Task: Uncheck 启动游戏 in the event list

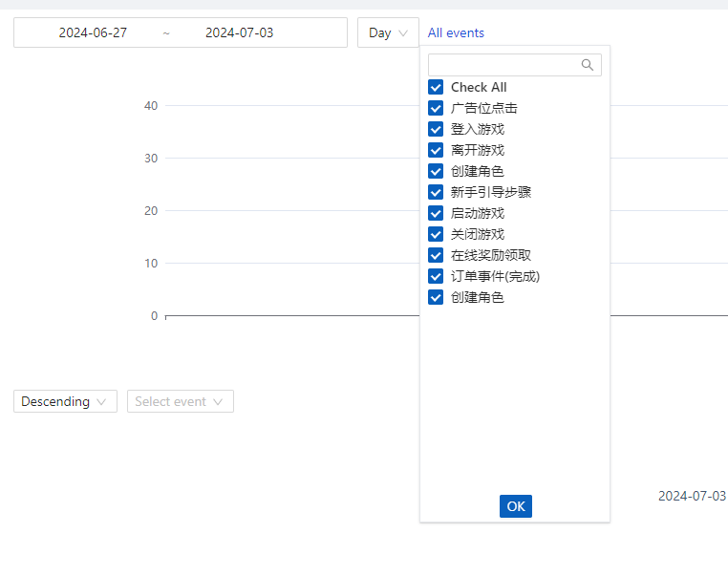Action: tap(436, 213)
